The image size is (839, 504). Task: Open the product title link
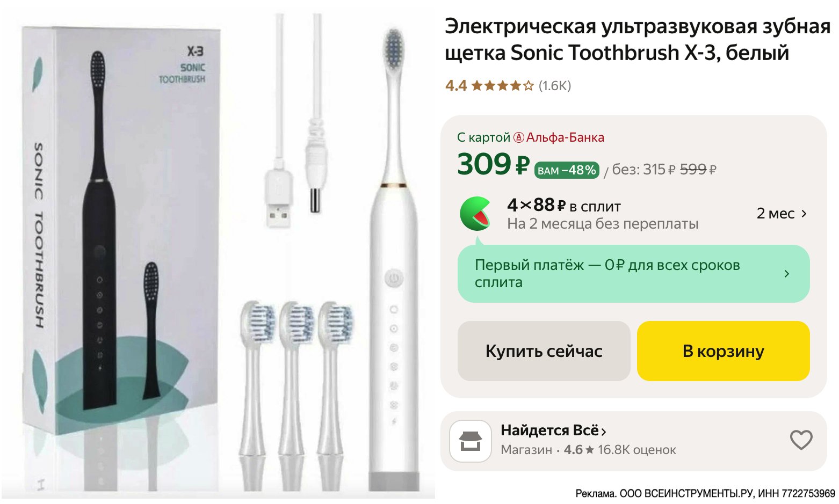[x=638, y=40]
